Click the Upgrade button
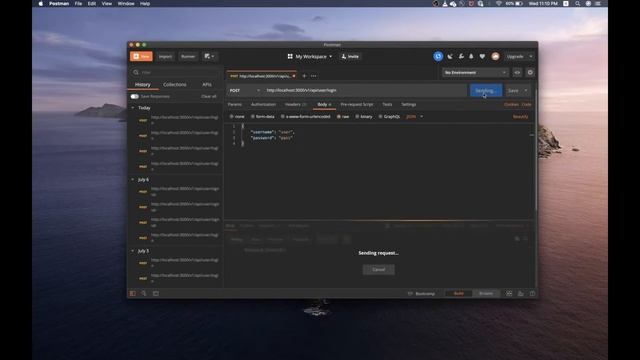The image size is (640, 360). (515, 56)
